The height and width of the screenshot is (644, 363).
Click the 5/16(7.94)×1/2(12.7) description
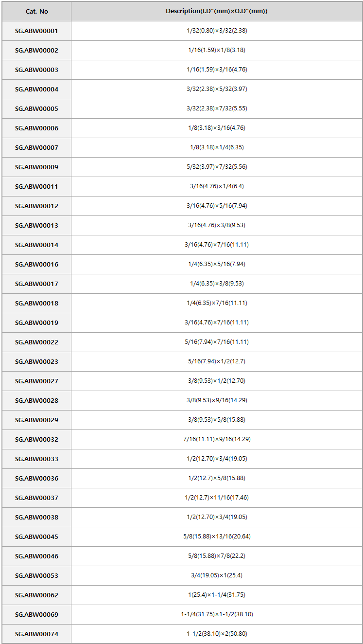click(217, 361)
